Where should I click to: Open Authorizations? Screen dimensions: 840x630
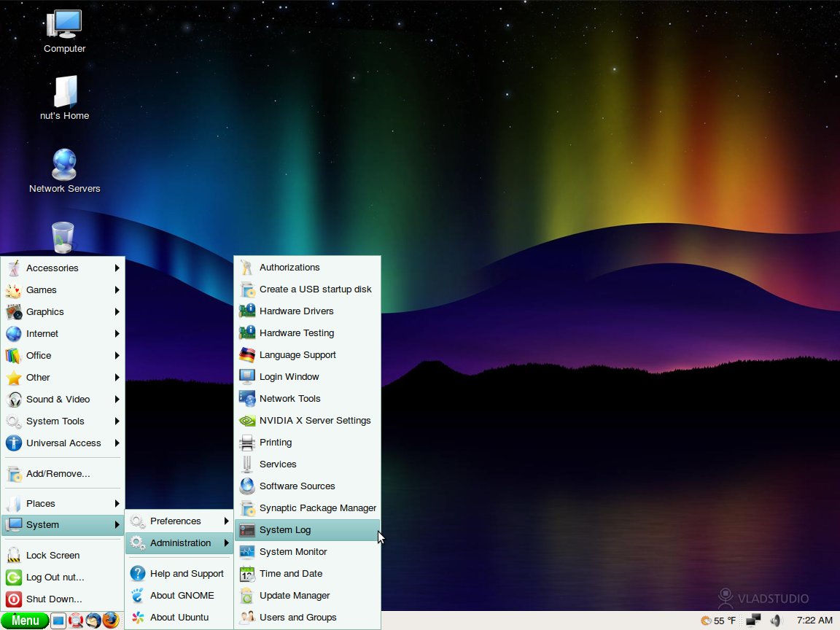[x=308, y=268]
